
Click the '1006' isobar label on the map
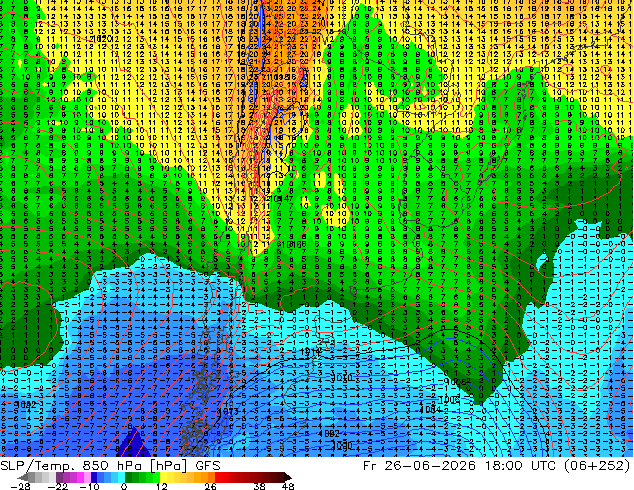click(449, 400)
